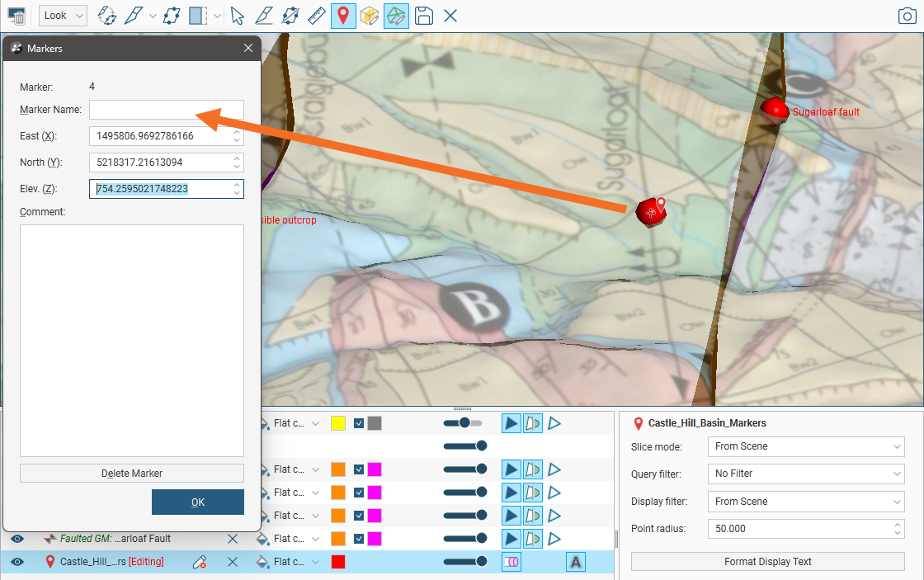Uncheck the checkbox beside the grey swatch
Screen dimensions: 924x580
pos(359,423)
